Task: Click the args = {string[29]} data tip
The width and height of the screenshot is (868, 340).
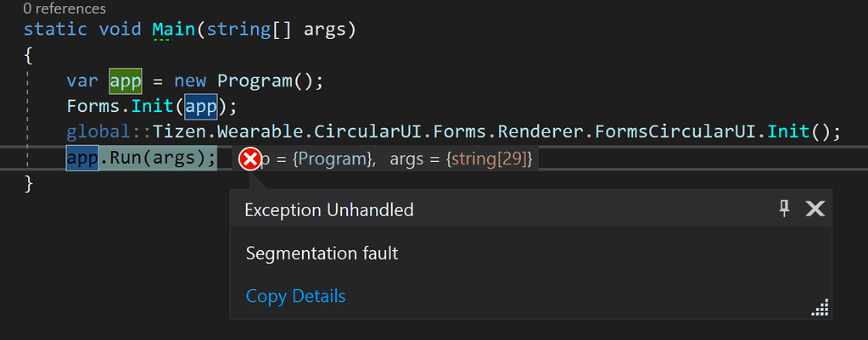Action: point(461,159)
